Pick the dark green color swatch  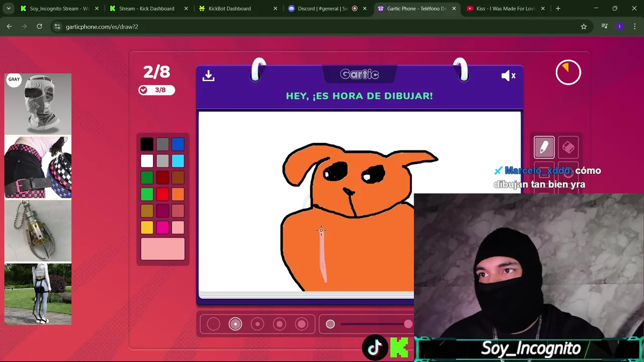click(x=147, y=177)
